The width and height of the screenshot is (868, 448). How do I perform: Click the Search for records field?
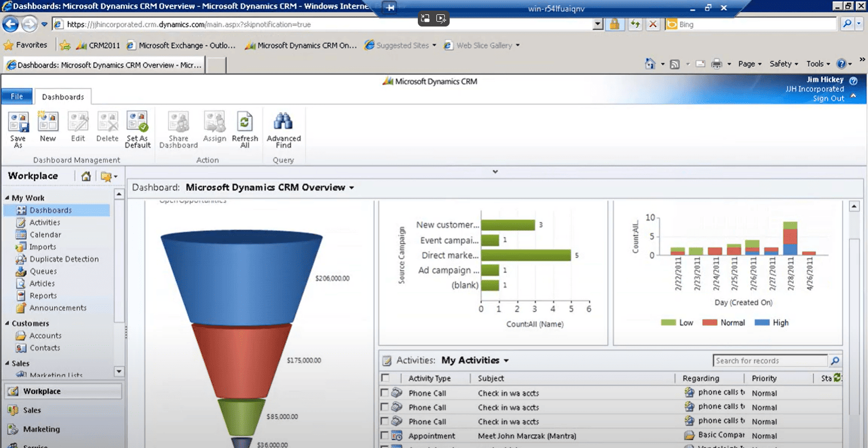pyautogui.click(x=770, y=361)
